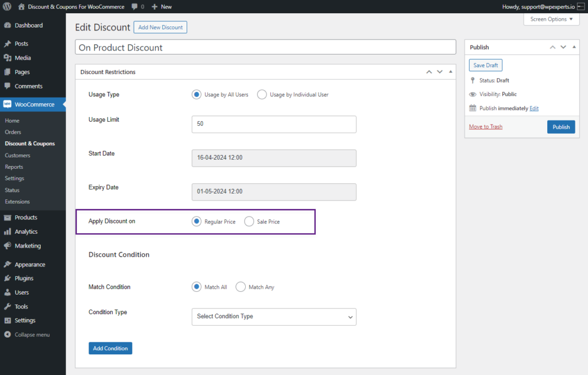Open the Dashboard gauge icon
588x375 pixels.
(7, 25)
